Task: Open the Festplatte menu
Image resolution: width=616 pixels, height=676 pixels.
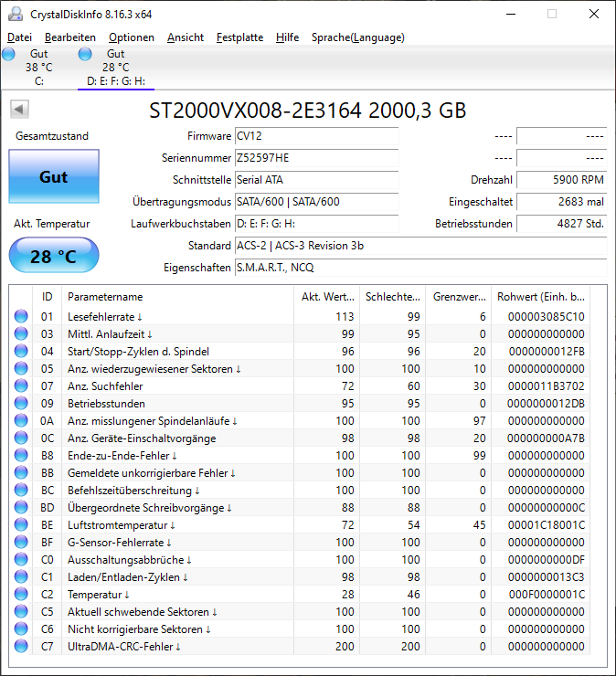Action: (x=239, y=37)
